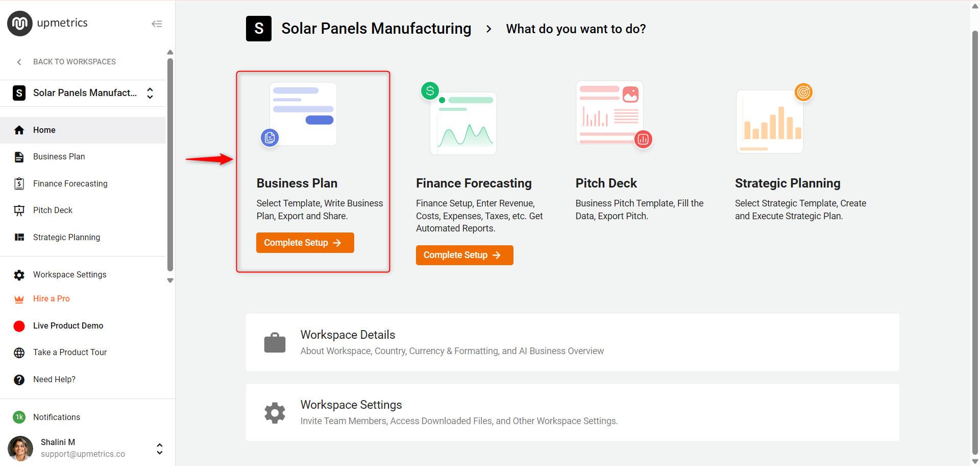Click the Hire a Pro crown icon
The width and height of the screenshot is (980, 466).
(19, 299)
